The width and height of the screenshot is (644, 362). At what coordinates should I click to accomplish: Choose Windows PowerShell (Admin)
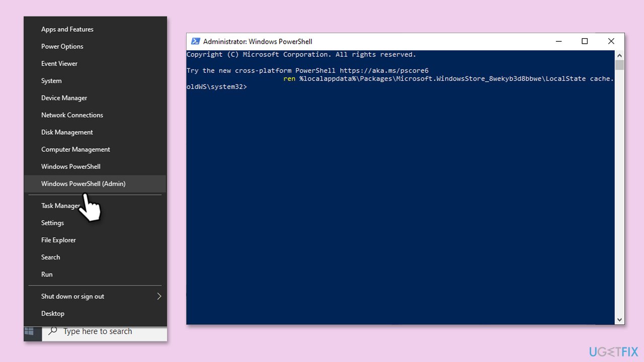coord(95,184)
